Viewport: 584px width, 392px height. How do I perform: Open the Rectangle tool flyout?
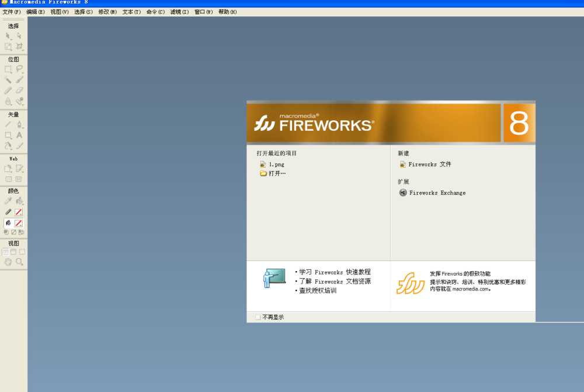pyautogui.click(x=7, y=135)
